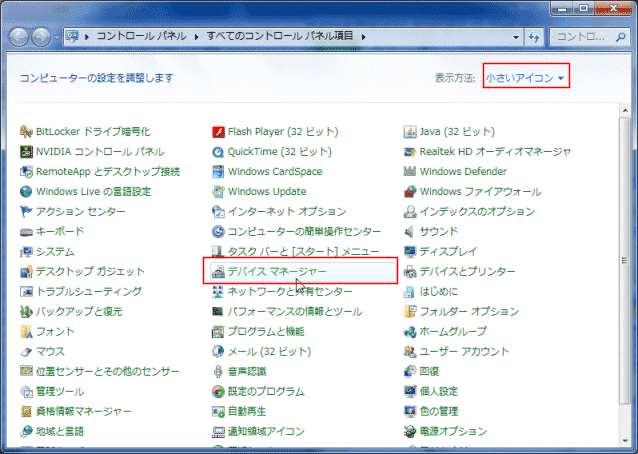
Task: Click the トラブルシューティング link
Action: tap(89, 292)
